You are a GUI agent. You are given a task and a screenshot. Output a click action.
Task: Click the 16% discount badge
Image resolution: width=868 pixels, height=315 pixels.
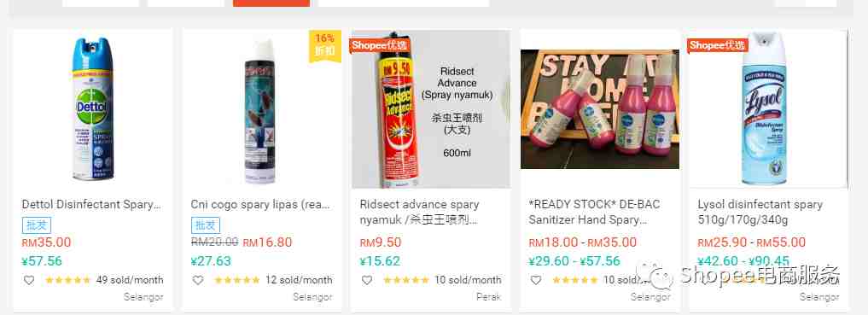click(x=325, y=45)
